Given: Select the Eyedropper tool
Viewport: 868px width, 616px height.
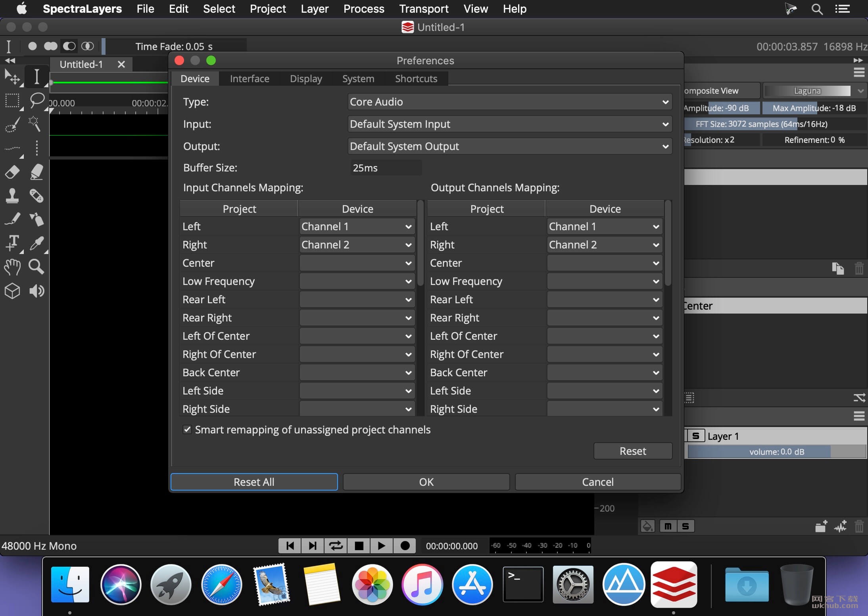Looking at the screenshot, I should point(36,243).
